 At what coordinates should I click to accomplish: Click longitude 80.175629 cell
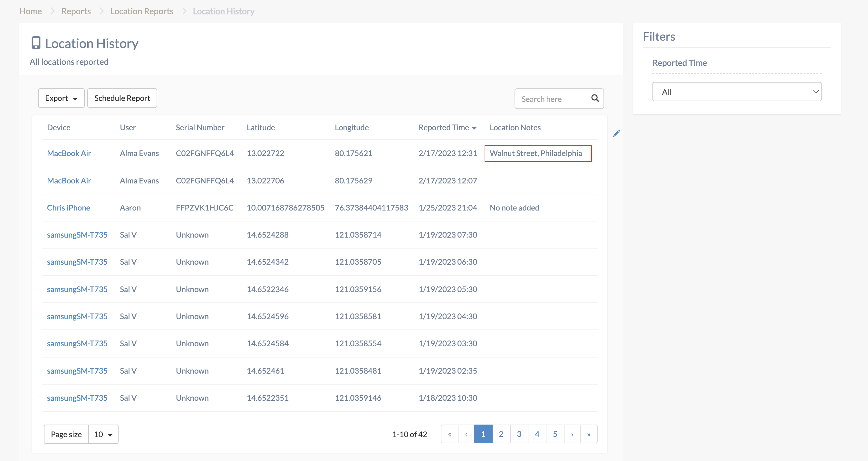point(353,181)
